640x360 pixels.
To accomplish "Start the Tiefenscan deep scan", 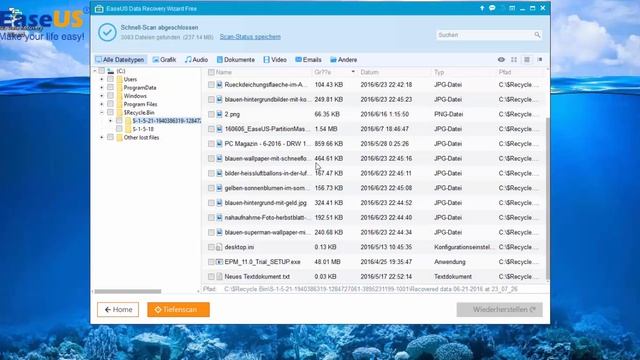I will pos(178,309).
